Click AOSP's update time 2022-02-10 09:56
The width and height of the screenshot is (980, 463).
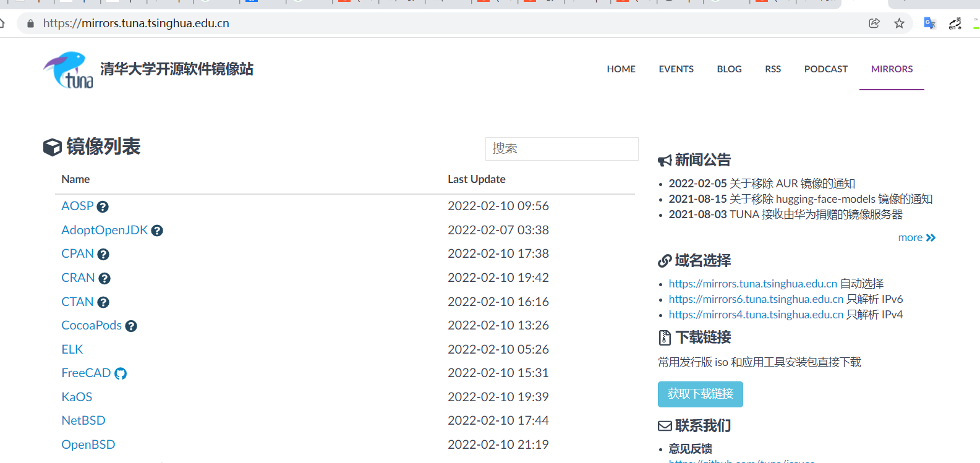(498, 206)
